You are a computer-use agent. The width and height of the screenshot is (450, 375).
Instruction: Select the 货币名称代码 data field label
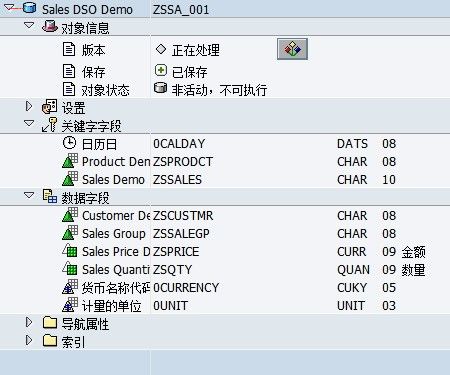[116, 288]
